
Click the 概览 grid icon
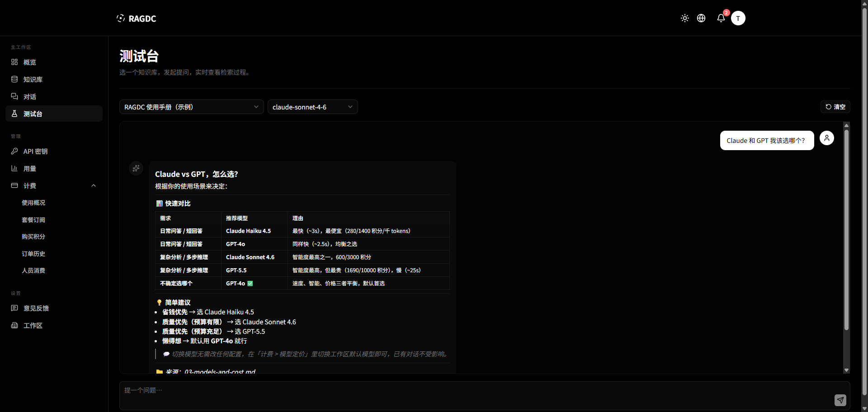(x=14, y=62)
